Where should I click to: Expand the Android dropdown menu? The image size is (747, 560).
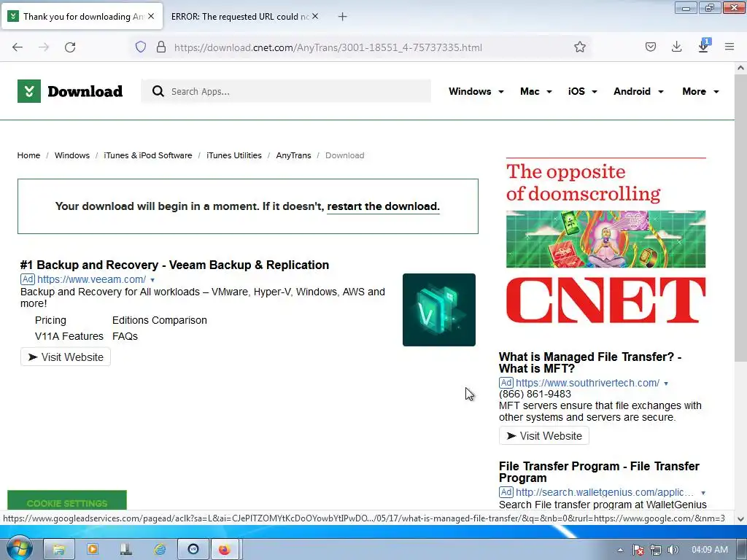pyautogui.click(x=638, y=91)
